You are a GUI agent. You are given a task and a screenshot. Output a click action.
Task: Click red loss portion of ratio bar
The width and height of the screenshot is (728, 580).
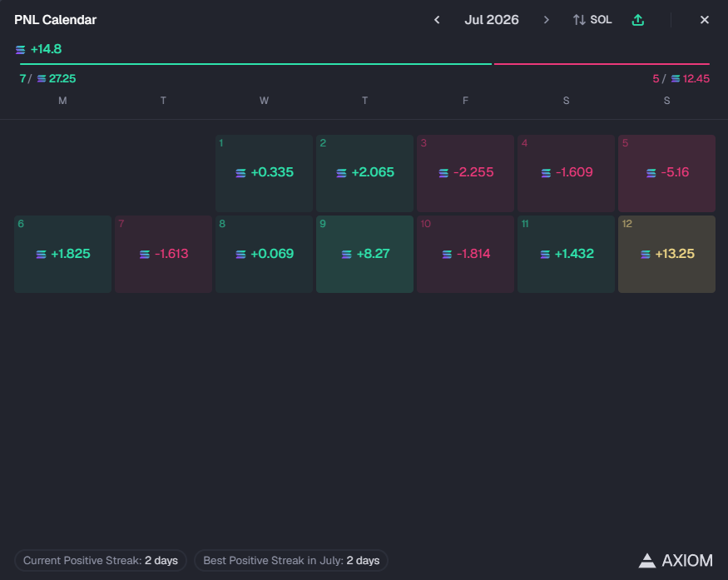click(x=602, y=63)
